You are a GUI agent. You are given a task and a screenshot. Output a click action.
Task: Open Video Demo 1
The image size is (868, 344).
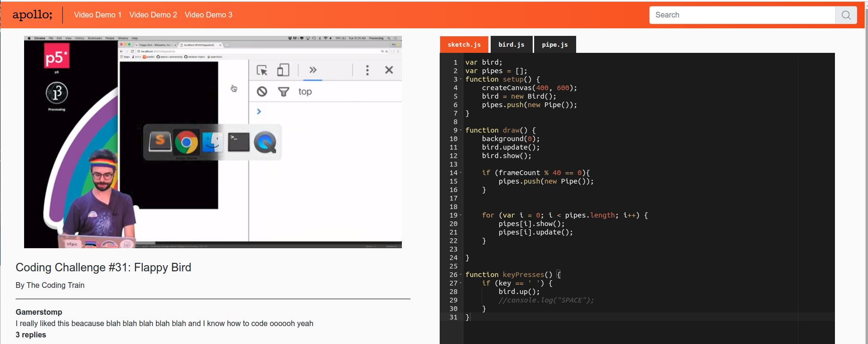pos(98,15)
